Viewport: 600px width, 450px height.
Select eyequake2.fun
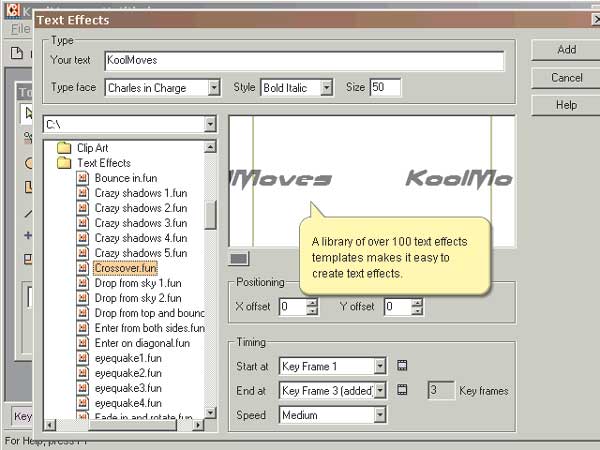128,373
